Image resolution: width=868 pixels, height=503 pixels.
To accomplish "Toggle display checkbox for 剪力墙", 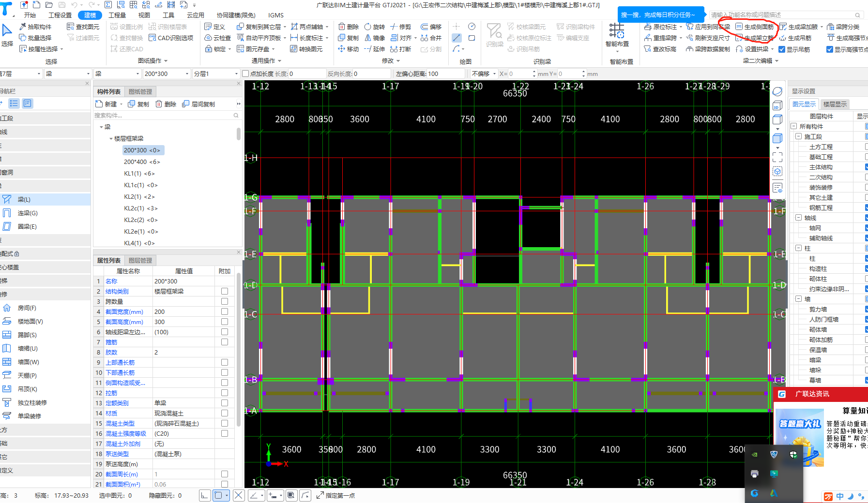I will 867,309.
